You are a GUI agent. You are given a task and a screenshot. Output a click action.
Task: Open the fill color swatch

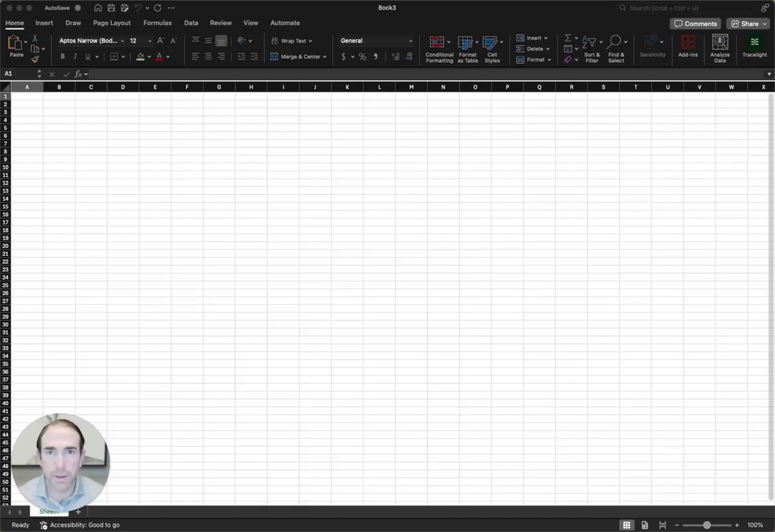click(140, 56)
